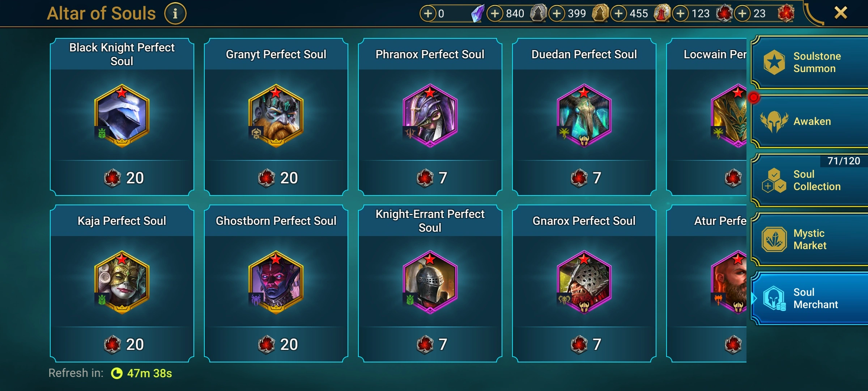
Task: Close the Altar of Souls screen
Action: [x=841, y=13]
